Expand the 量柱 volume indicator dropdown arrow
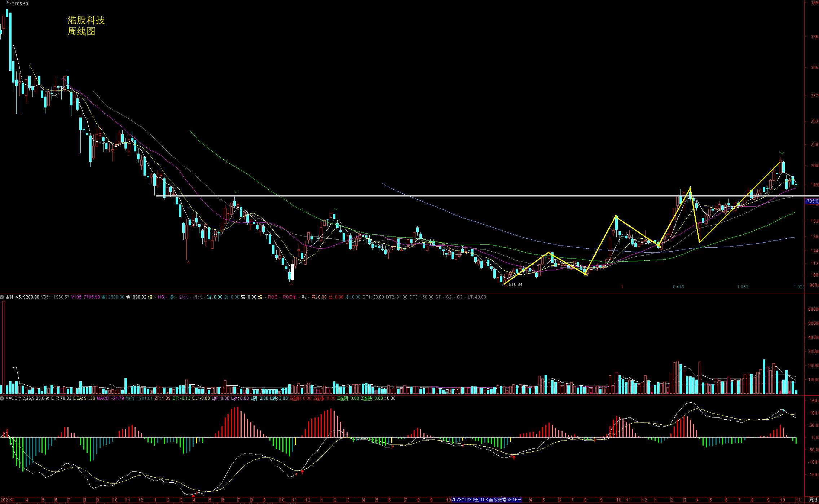The width and height of the screenshot is (819, 504). coord(2,297)
